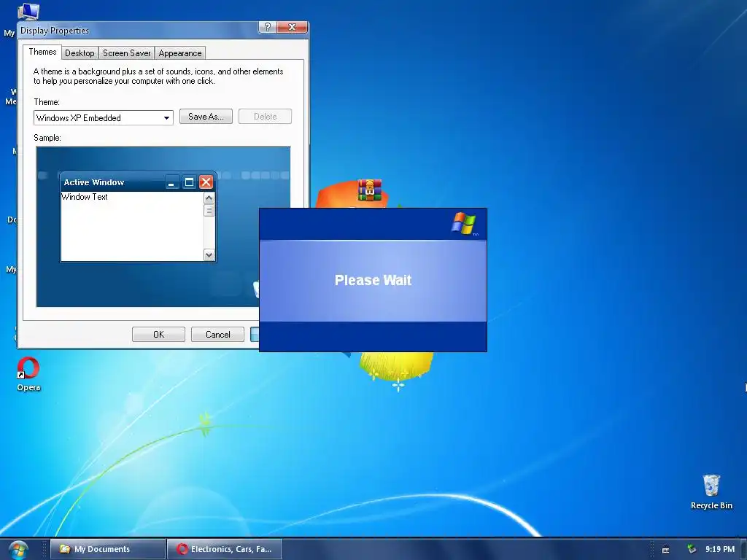Click the 9:19 PM taskbar clock
This screenshot has height=560, width=747.
[720, 549]
